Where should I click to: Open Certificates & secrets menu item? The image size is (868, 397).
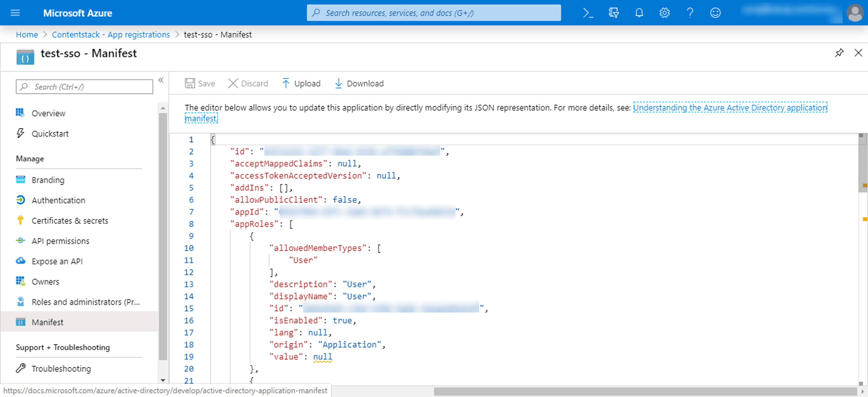[70, 220]
